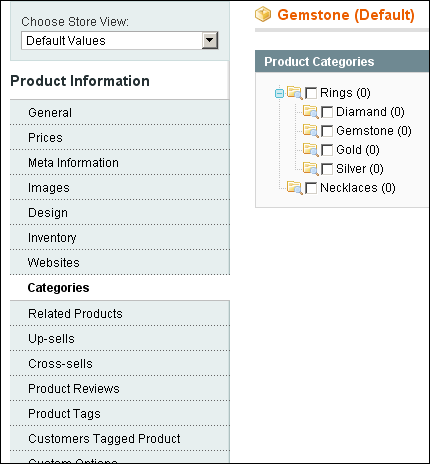Open the Choose Store View dropdown arrow
430x464 pixels.
pyautogui.click(x=210, y=41)
